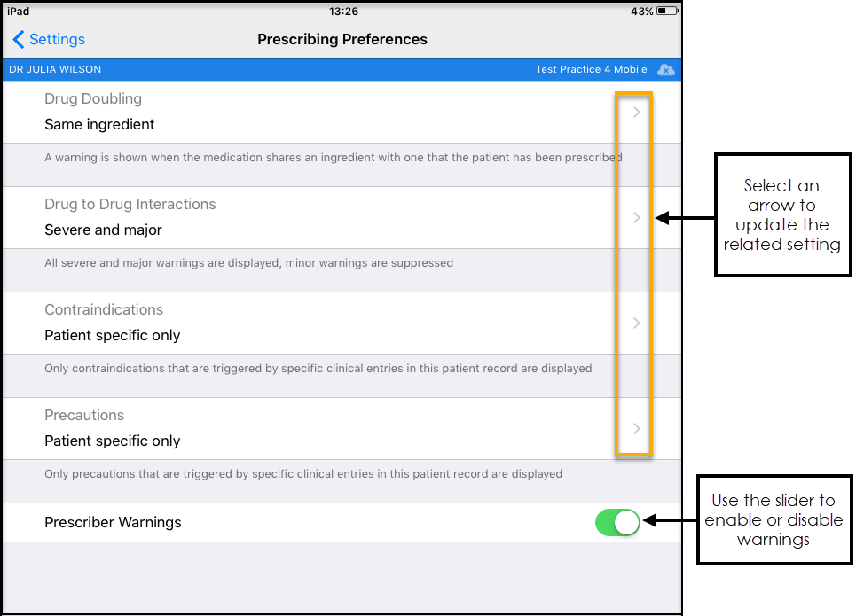Viewport: 856px width, 616px height.
Task: Tap the Test Practice 4 Mobile label
Action: coord(592,69)
